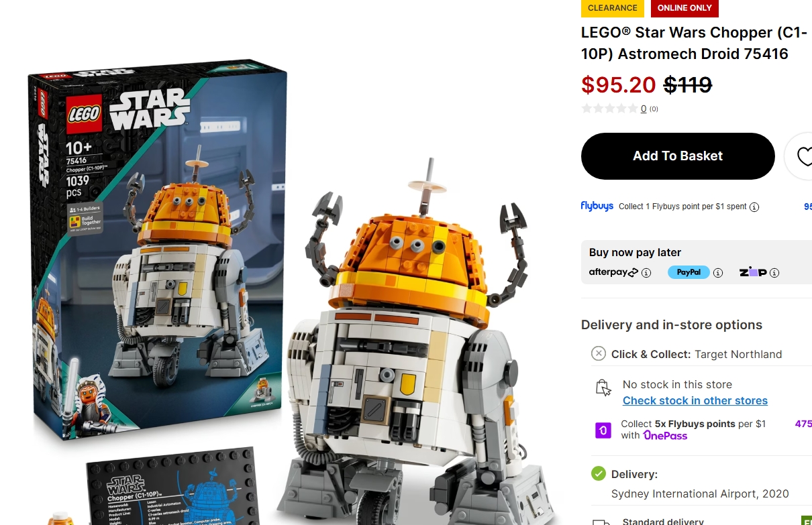Click the PayPal logo badge
Image resolution: width=812 pixels, height=525 pixels.
tap(689, 272)
